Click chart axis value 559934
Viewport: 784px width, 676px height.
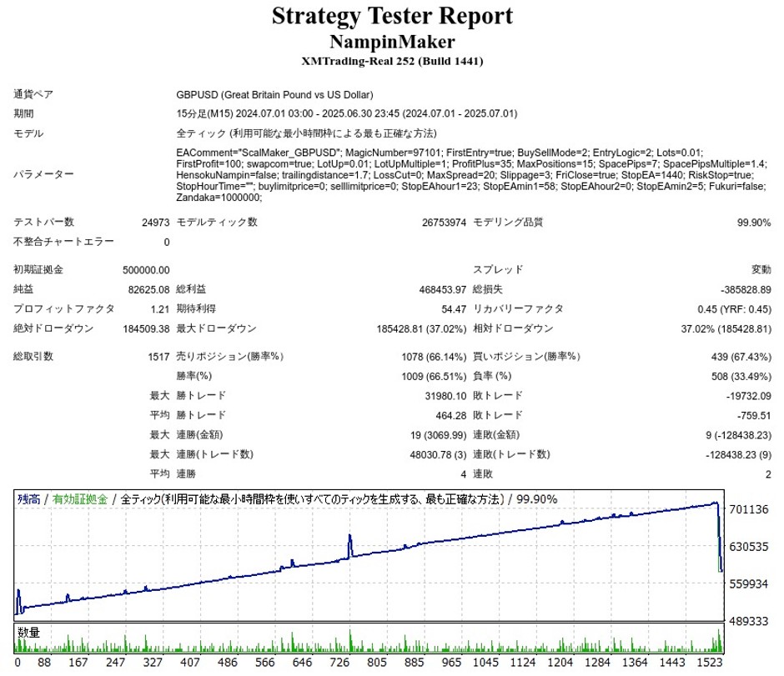(748, 583)
